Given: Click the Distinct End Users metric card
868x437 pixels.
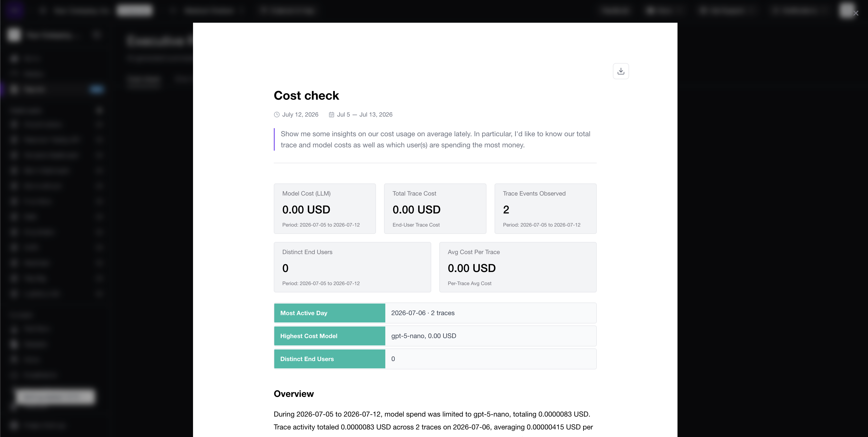Looking at the screenshot, I should pos(352,267).
